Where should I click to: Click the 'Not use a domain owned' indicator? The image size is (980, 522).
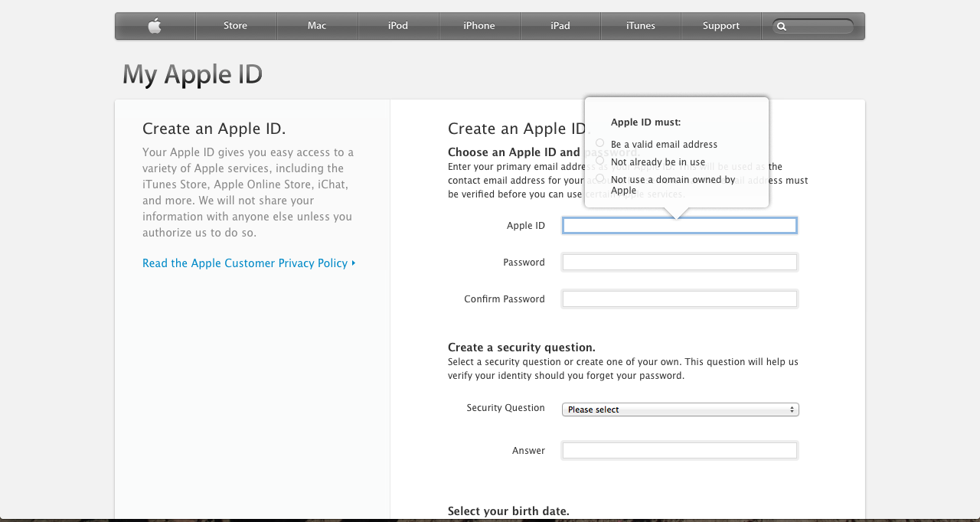600,178
